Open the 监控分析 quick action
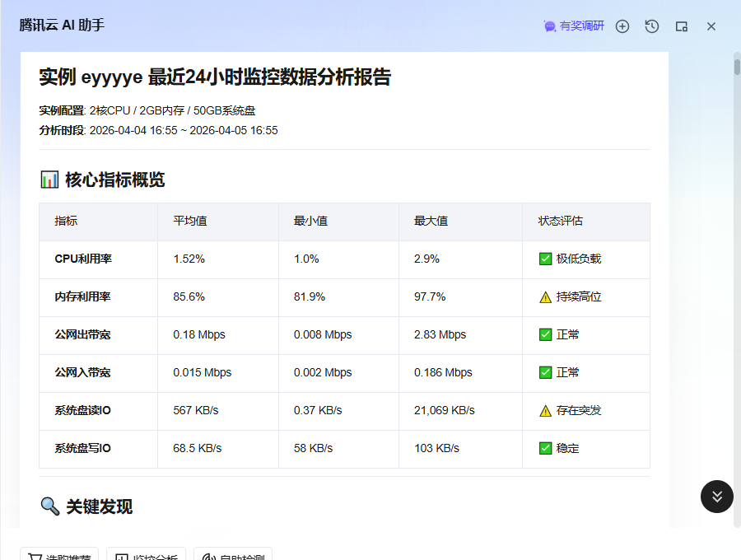The width and height of the screenshot is (741, 560). [146, 557]
